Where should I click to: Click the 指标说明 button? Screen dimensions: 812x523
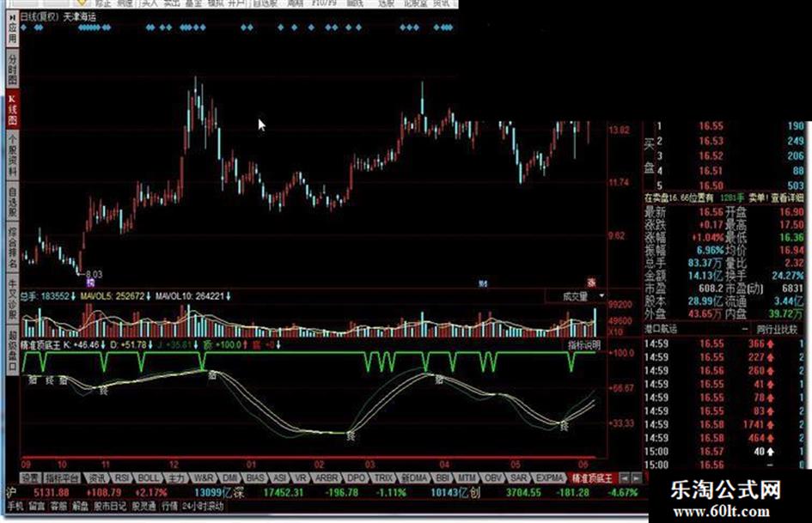[x=583, y=345]
